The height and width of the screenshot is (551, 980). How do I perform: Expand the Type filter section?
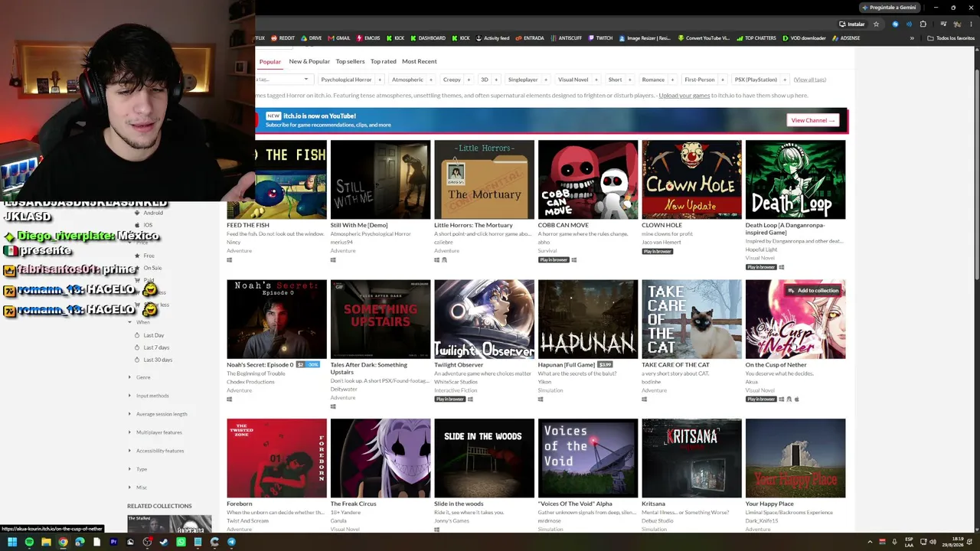pyautogui.click(x=141, y=469)
